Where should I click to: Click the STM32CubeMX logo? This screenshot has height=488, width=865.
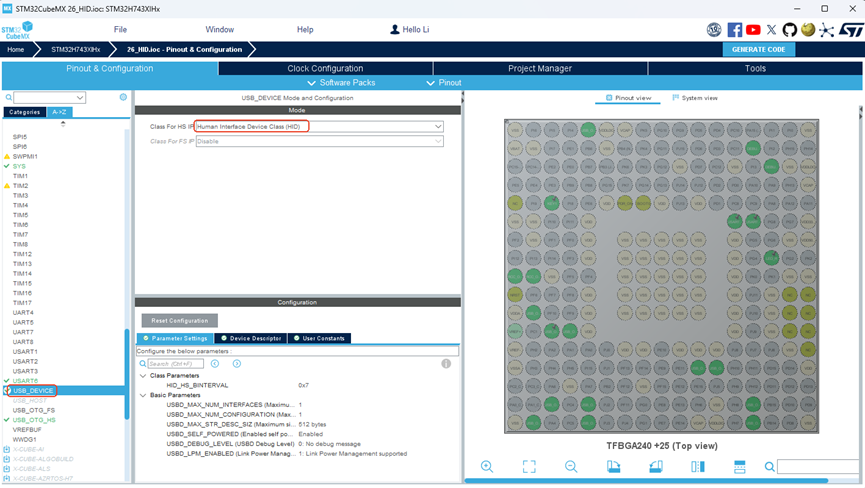(x=17, y=31)
